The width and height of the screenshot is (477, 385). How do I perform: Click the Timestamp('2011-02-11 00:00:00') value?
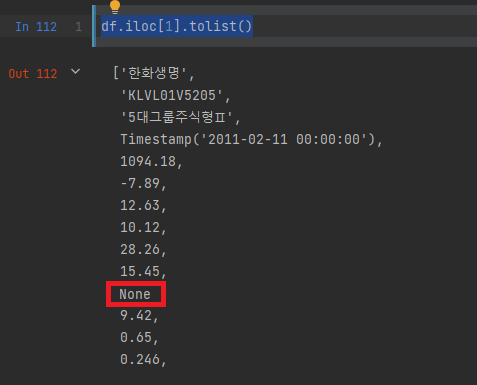(248, 139)
